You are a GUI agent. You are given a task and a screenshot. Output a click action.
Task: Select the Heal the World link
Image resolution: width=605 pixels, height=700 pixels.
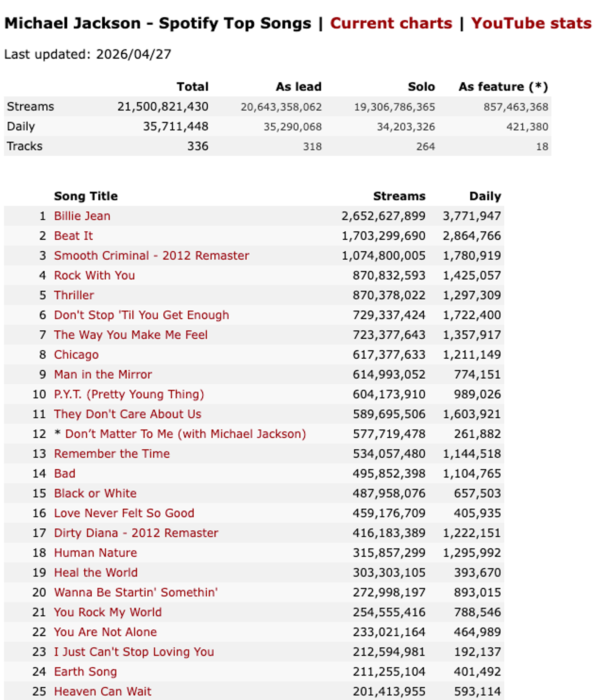pos(96,573)
